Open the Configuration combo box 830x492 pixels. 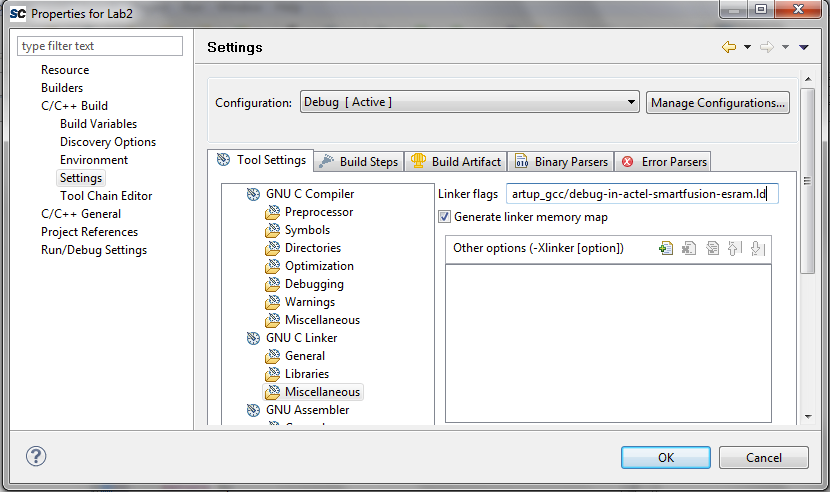pos(470,102)
